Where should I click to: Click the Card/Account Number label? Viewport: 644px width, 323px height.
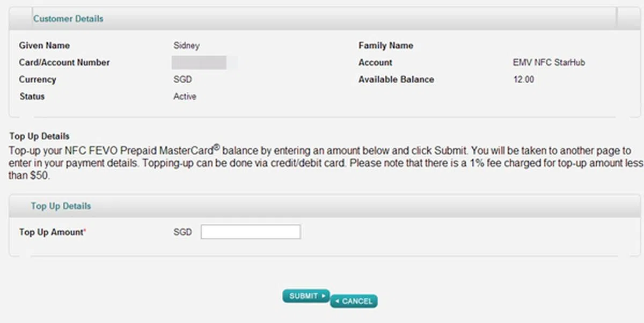point(64,63)
